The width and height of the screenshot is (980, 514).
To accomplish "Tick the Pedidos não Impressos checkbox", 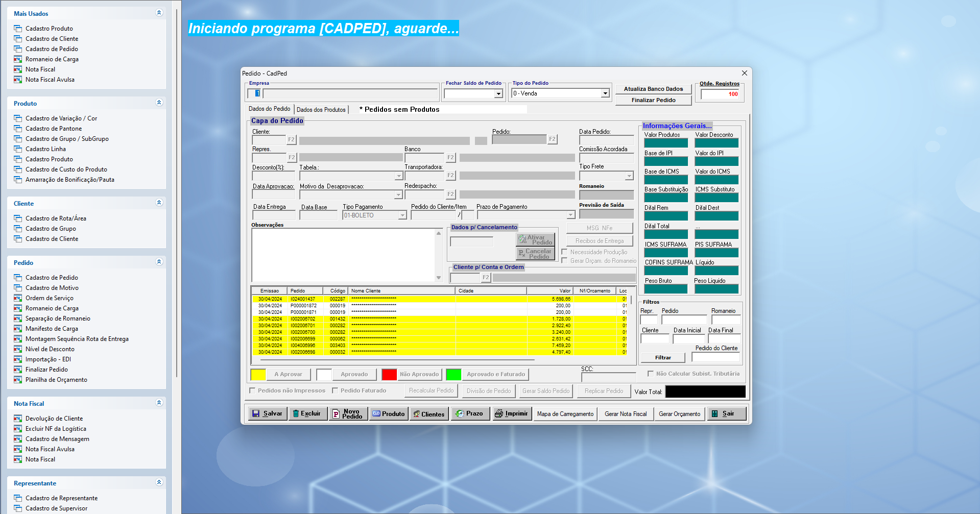I will click(252, 390).
